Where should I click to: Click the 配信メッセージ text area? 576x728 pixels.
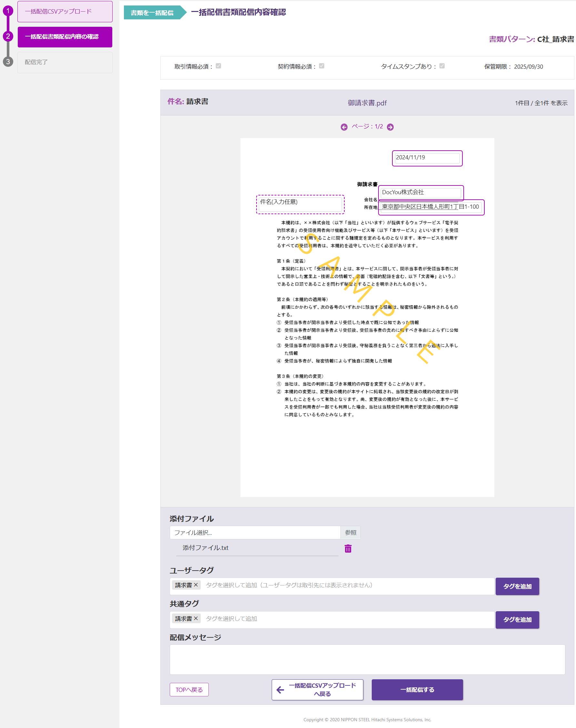pyautogui.click(x=367, y=659)
